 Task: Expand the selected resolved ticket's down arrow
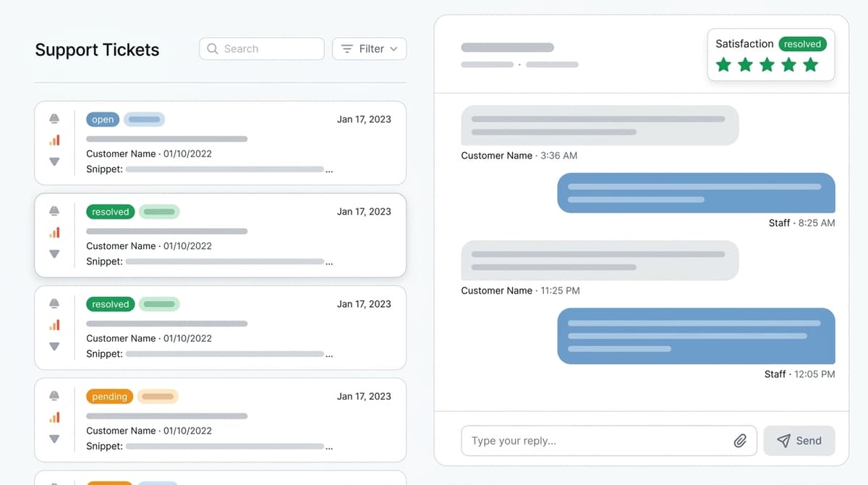(x=54, y=254)
